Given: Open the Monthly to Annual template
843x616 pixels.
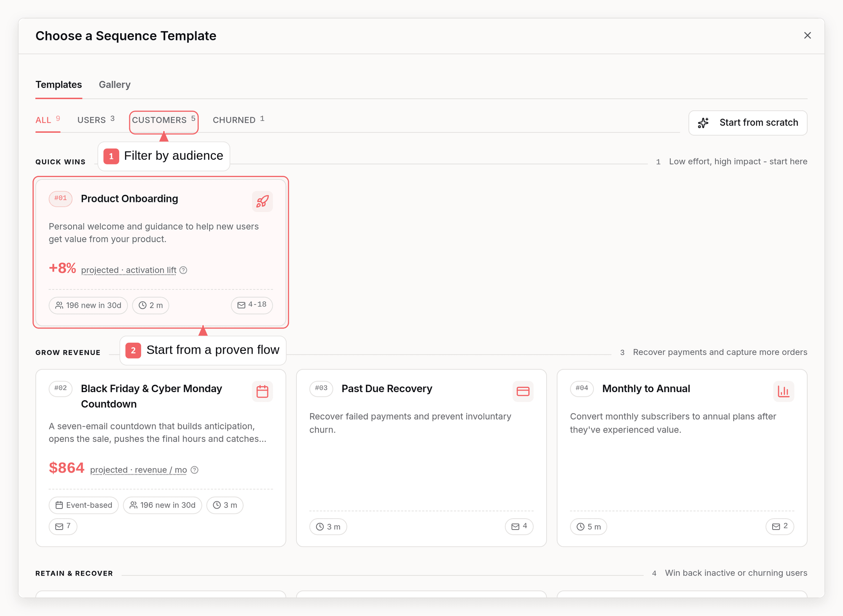Looking at the screenshot, I should 646,388.
